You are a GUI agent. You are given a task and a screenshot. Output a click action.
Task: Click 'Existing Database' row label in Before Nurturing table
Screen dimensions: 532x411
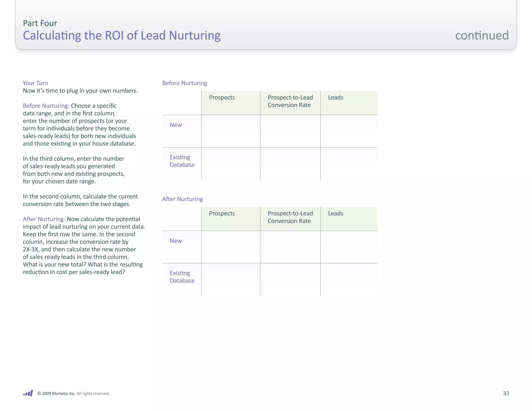coord(182,161)
